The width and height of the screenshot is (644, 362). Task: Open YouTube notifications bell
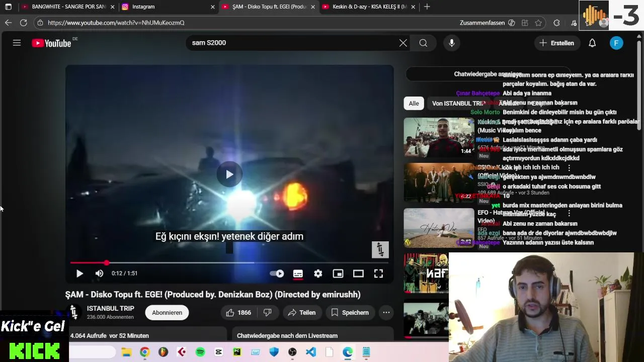click(592, 43)
